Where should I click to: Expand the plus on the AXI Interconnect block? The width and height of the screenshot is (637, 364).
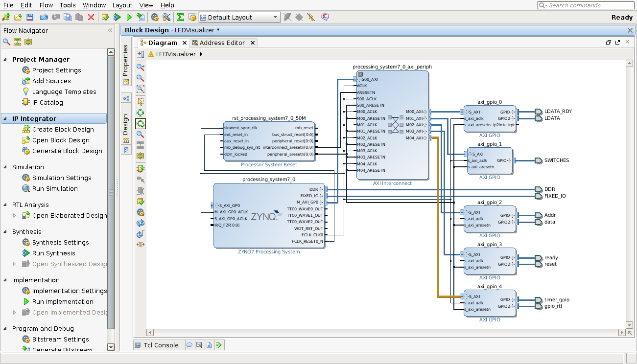point(360,74)
